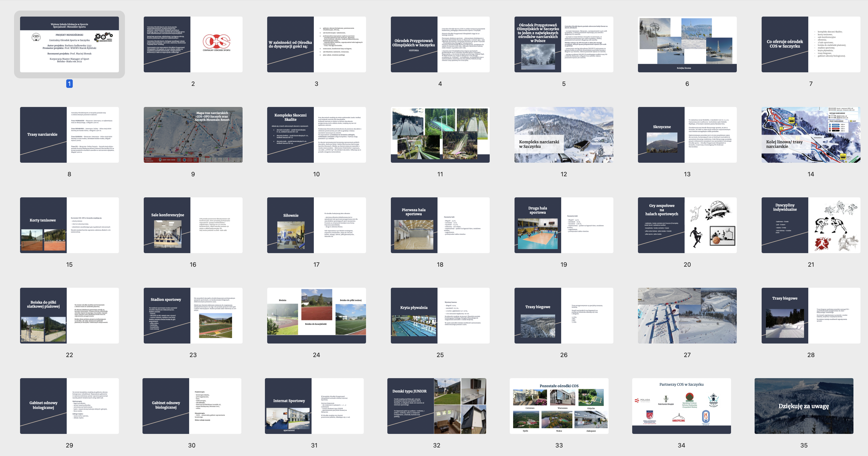Select slide 7 Co oferuje ośrodek COS
This screenshot has height=456, width=868.
(811, 44)
